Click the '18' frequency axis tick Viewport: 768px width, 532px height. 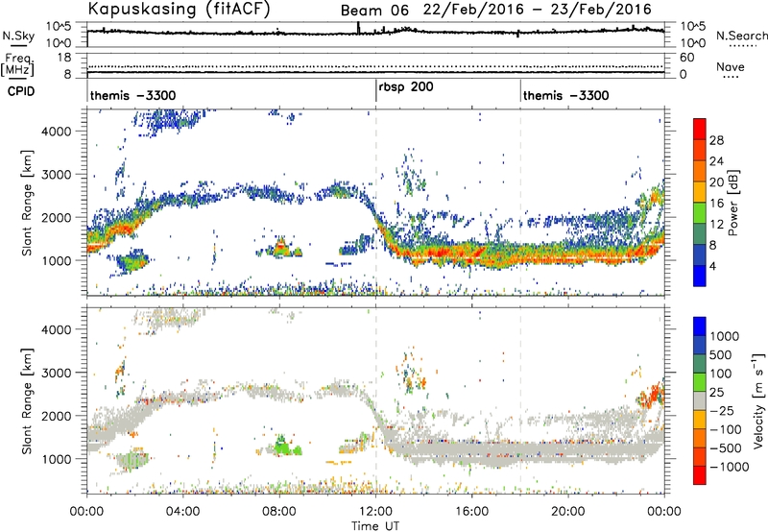(64, 58)
